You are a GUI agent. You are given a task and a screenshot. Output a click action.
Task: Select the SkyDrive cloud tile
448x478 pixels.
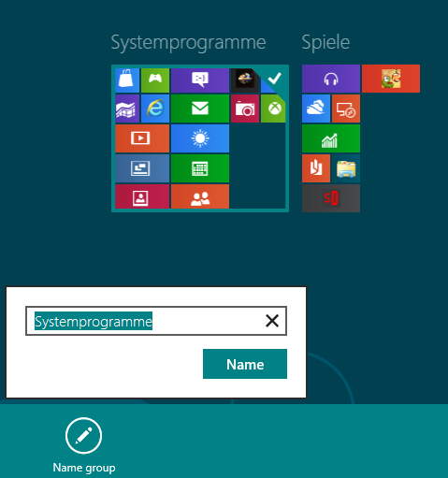click(x=316, y=109)
